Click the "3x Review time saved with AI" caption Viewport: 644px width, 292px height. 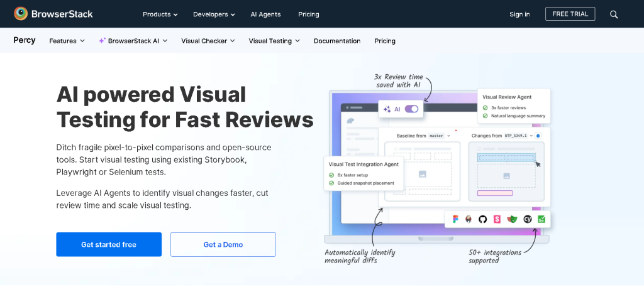coord(398,81)
